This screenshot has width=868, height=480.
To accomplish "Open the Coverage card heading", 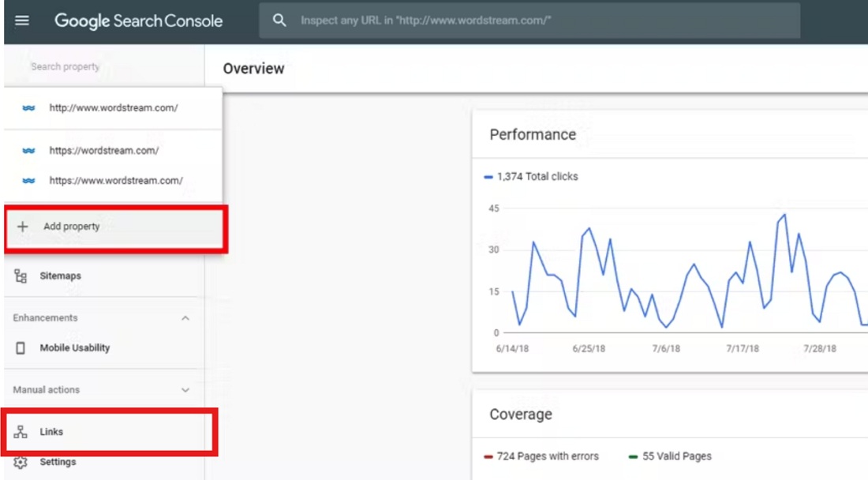I will (x=520, y=414).
